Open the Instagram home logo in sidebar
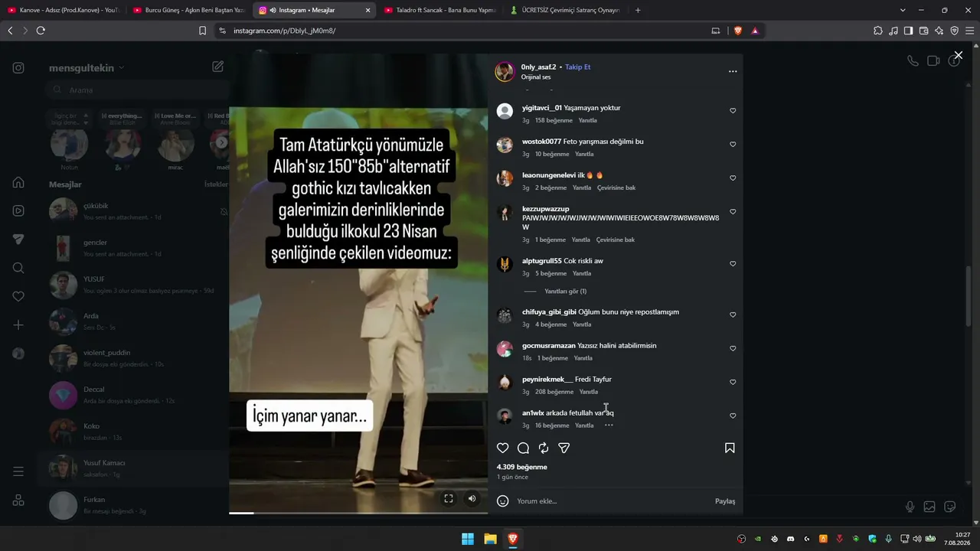 coord(18,68)
